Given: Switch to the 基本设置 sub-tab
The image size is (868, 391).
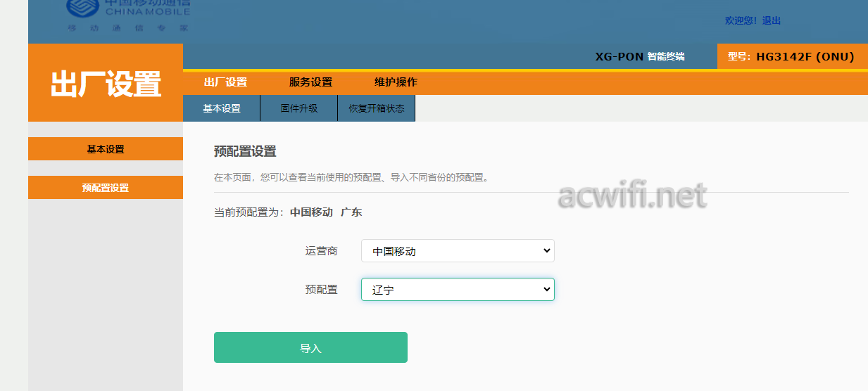Looking at the screenshot, I should pyautogui.click(x=222, y=108).
